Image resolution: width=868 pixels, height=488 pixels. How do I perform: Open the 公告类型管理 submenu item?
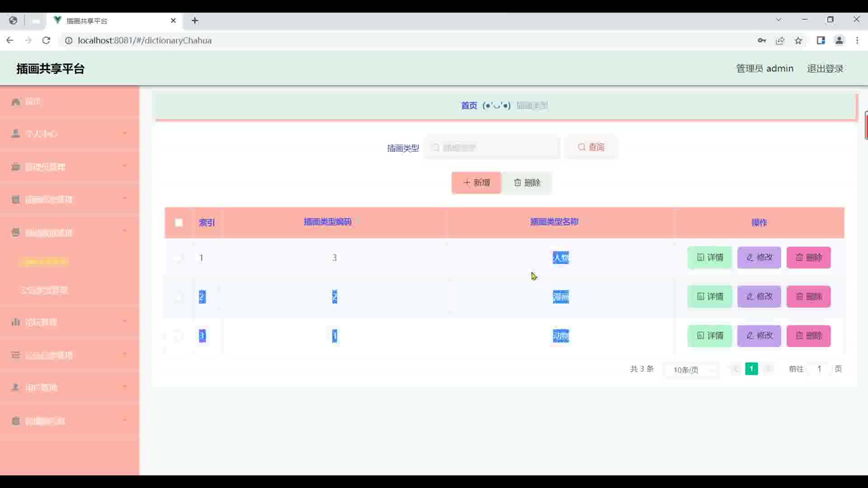(44, 290)
